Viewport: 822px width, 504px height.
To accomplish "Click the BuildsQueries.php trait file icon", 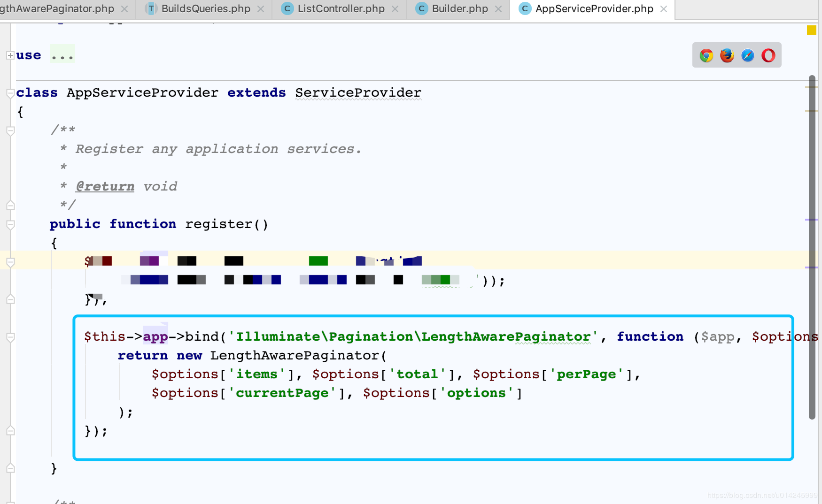I will 151,9.
